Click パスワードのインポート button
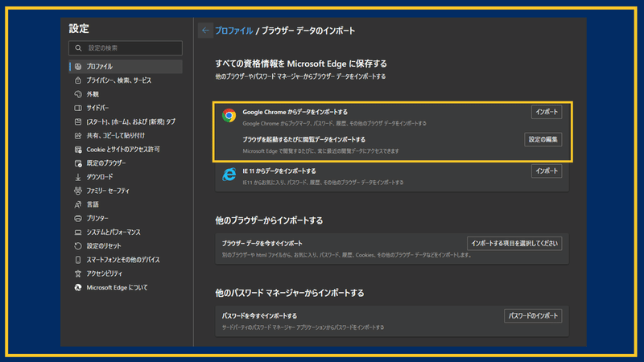 tap(533, 316)
